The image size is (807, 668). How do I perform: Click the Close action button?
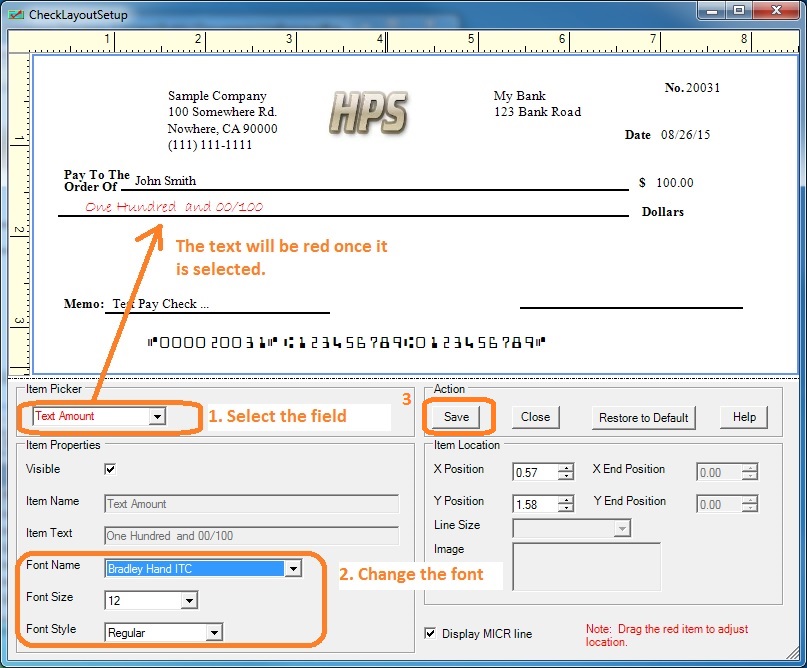click(535, 417)
